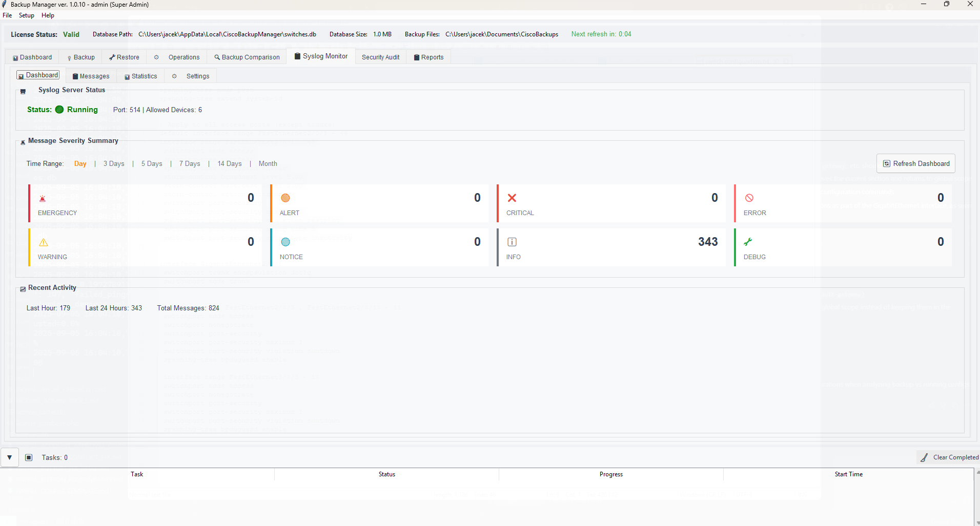This screenshot has height=526, width=980.
Task: Click the Tasks panel square icon
Action: 29,457
